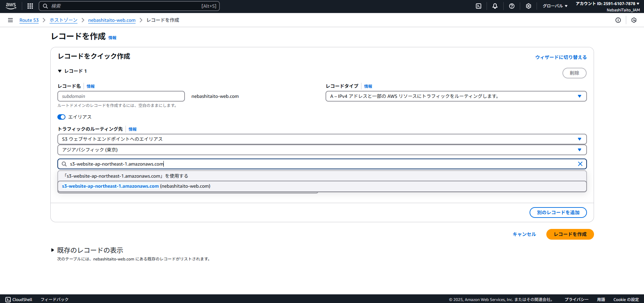Image resolution: width=644 pixels, height=303 pixels.
Task: Click the orange レコードを作成 button
Action: (x=570, y=234)
